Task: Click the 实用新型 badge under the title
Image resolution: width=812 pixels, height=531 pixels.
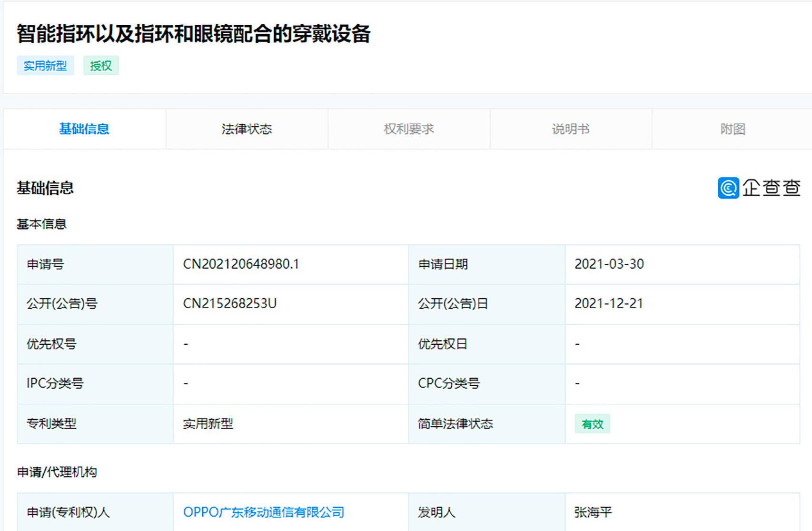Action: tap(45, 66)
